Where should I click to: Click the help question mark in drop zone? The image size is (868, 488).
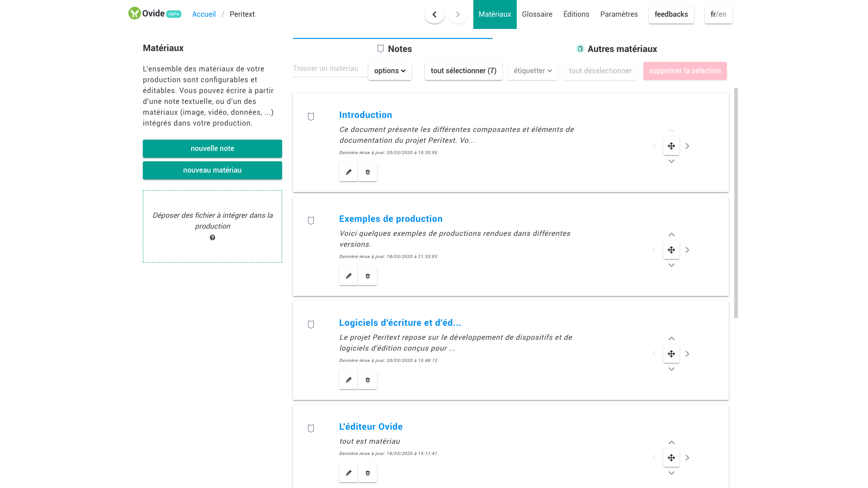tap(212, 238)
